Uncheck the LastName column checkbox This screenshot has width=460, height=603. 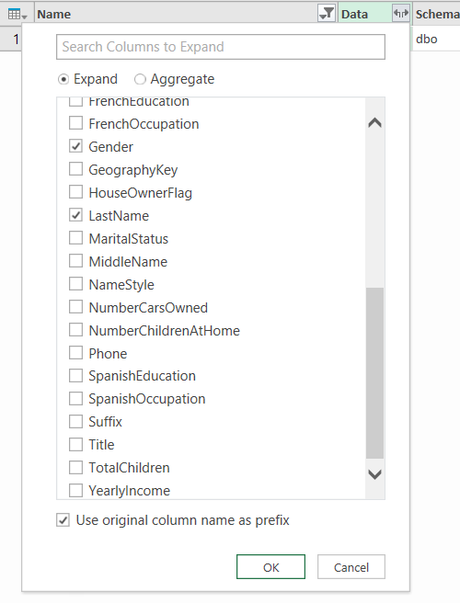point(76,215)
